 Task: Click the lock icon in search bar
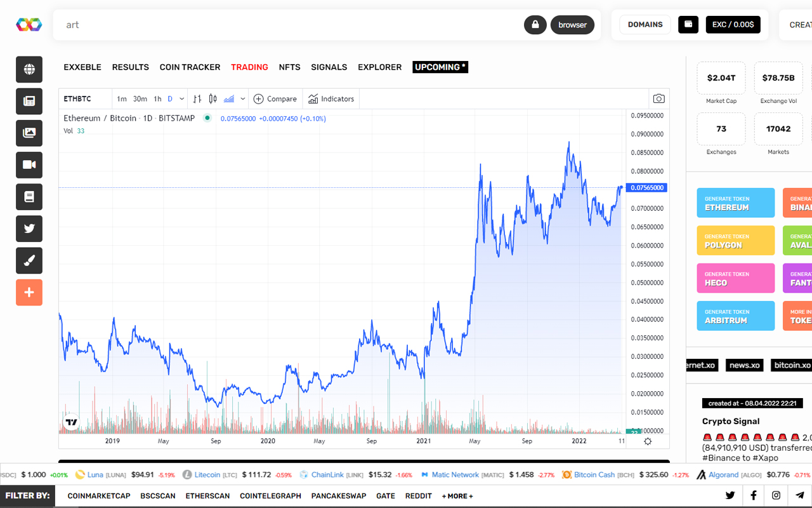point(535,25)
